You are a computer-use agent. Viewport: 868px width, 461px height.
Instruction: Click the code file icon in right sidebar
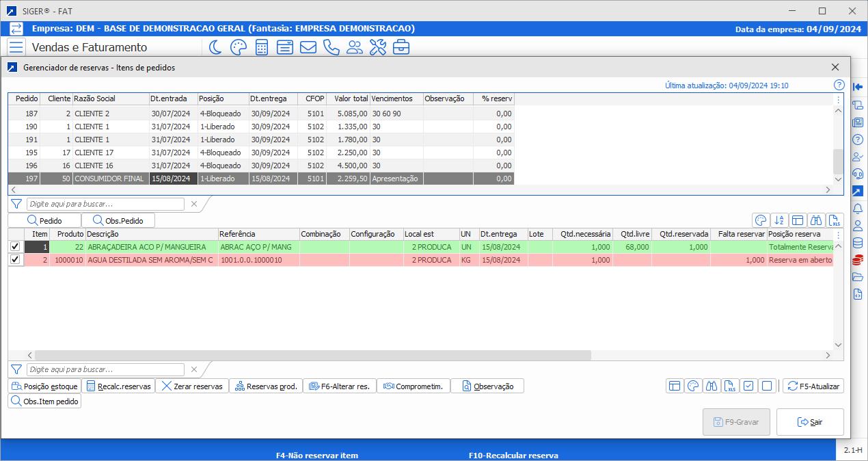[x=858, y=294]
